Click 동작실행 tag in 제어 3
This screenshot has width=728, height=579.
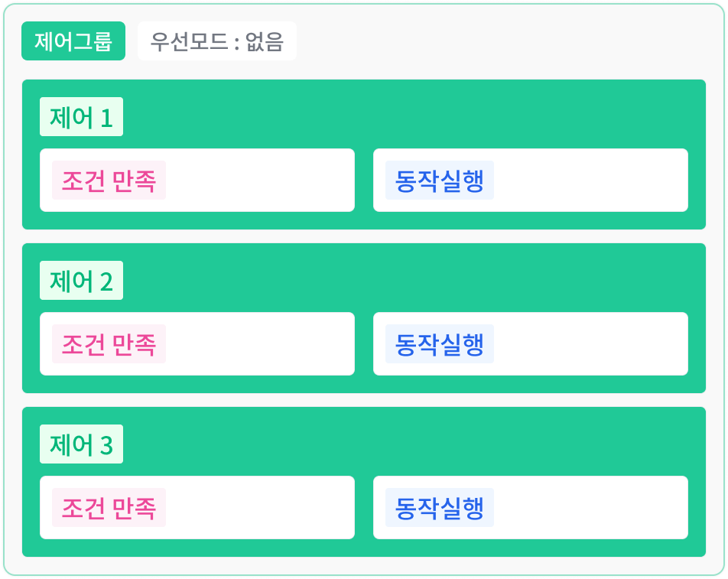(440, 508)
